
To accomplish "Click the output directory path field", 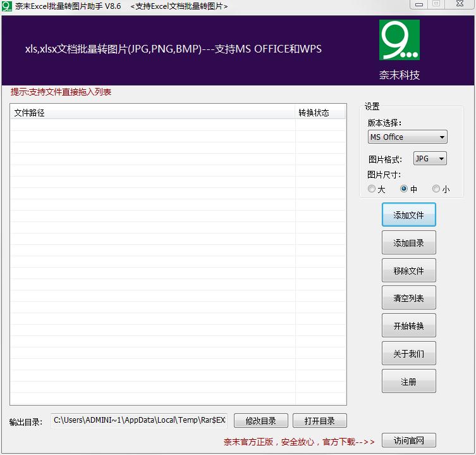I will point(139,421).
